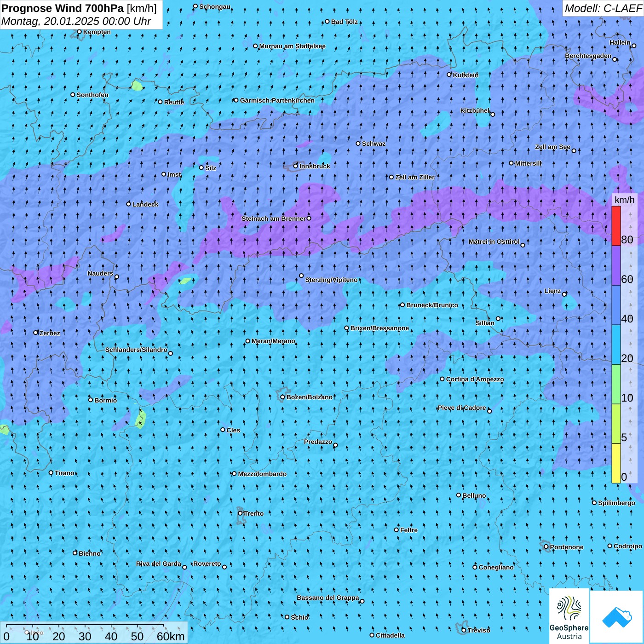Click the 'Spilimbergo' label
The image size is (644, 644).
coord(616,503)
